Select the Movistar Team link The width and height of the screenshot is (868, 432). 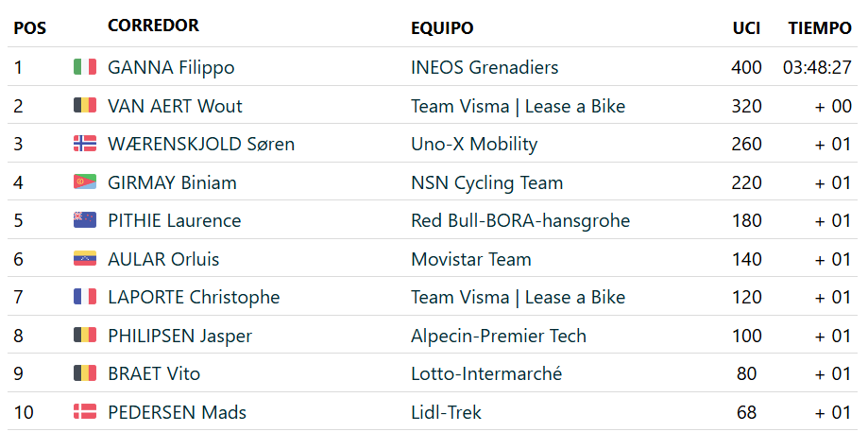click(x=471, y=259)
